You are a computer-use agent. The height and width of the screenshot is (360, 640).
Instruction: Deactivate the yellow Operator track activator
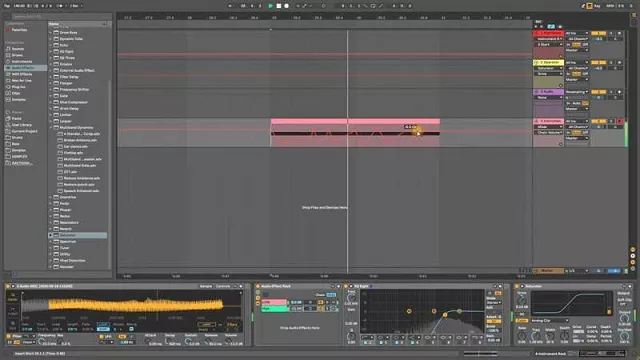tap(598, 62)
